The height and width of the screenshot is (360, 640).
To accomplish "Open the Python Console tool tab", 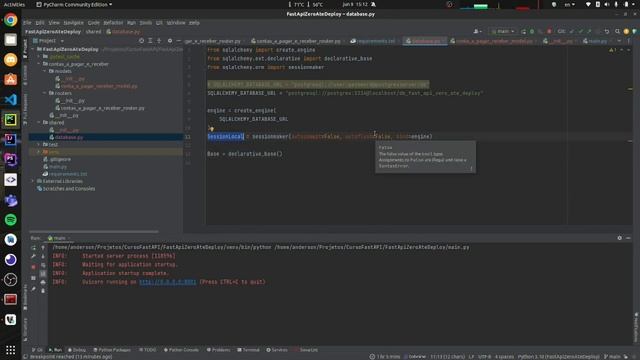I will (181, 350).
